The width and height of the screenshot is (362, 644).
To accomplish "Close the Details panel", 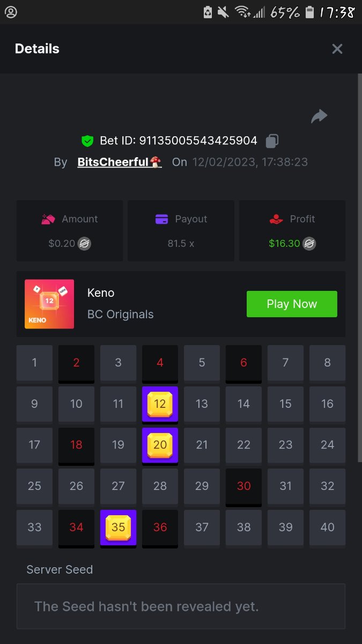I will (337, 49).
